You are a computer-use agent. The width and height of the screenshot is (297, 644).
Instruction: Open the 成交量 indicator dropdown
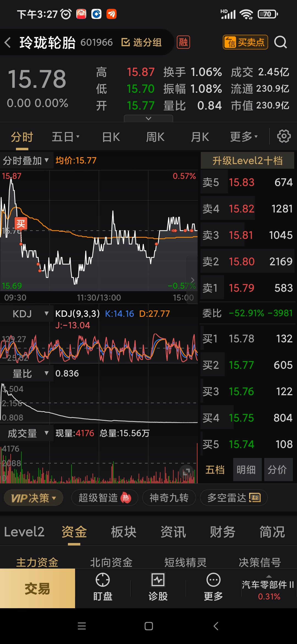pyautogui.click(x=26, y=433)
